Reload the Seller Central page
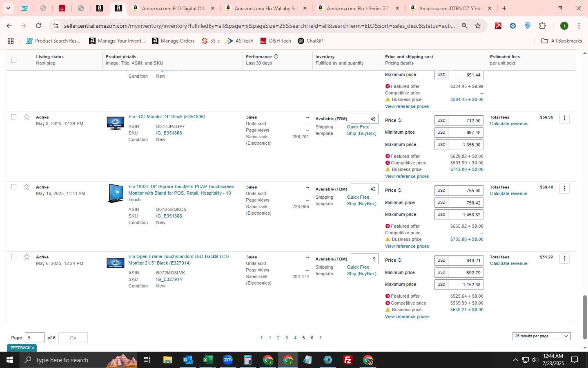Viewport: 588px width, 368px height. coord(38,26)
